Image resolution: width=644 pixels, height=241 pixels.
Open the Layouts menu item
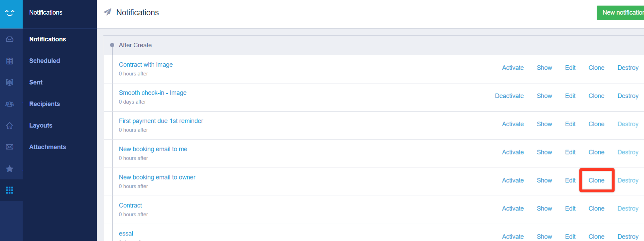[41, 126]
